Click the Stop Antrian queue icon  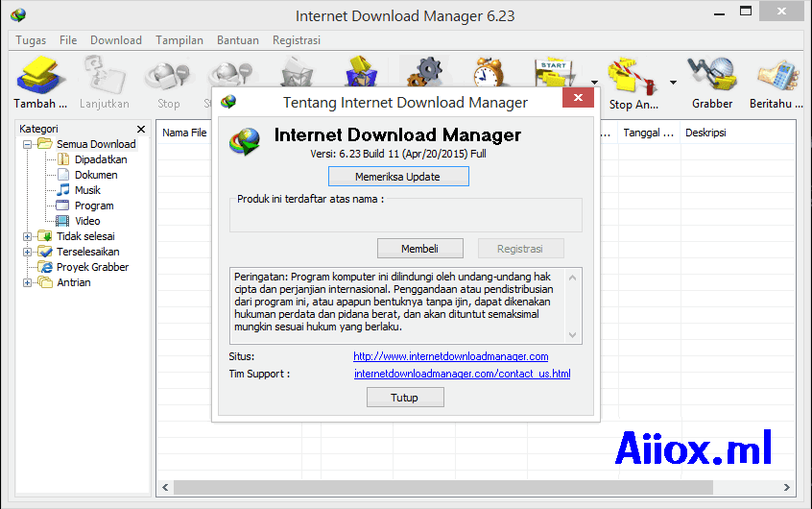point(633,77)
